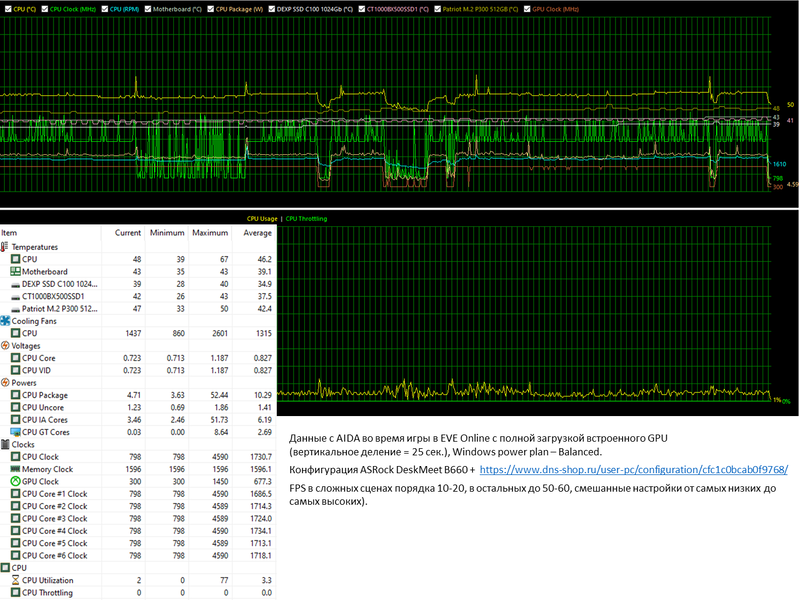Select the Clocks group row
Viewport: 800px width, 600px height.
(138, 444)
